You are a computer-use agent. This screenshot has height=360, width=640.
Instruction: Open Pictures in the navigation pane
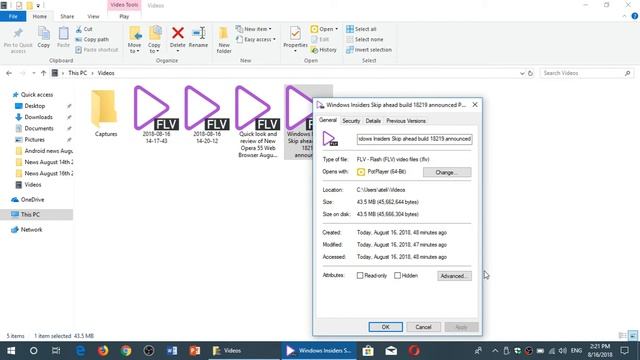click(x=34, y=140)
